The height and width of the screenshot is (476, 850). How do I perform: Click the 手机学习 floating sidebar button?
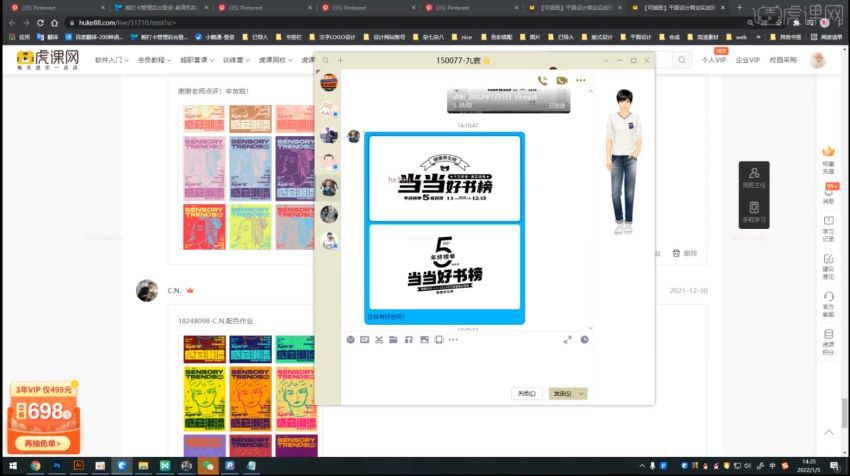[x=754, y=212]
